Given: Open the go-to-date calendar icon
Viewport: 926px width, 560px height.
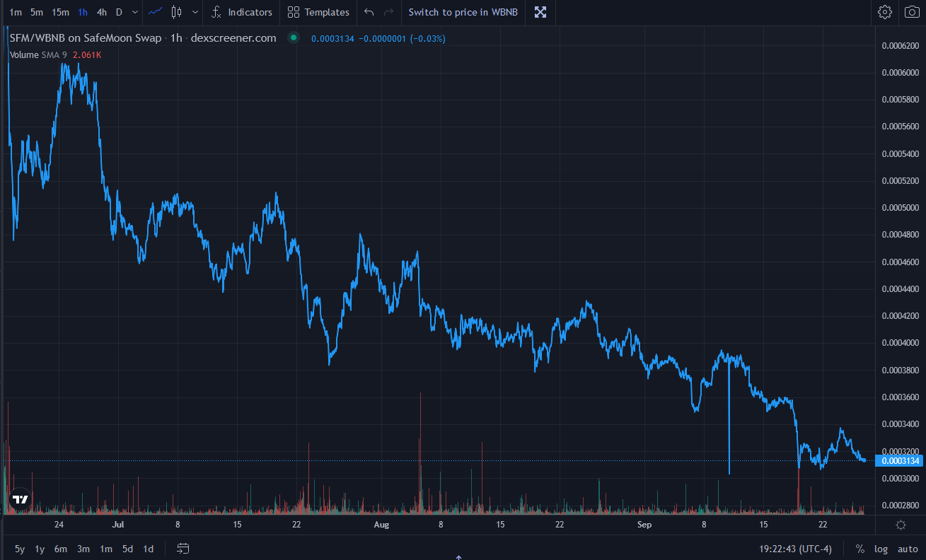Looking at the screenshot, I should point(183,549).
